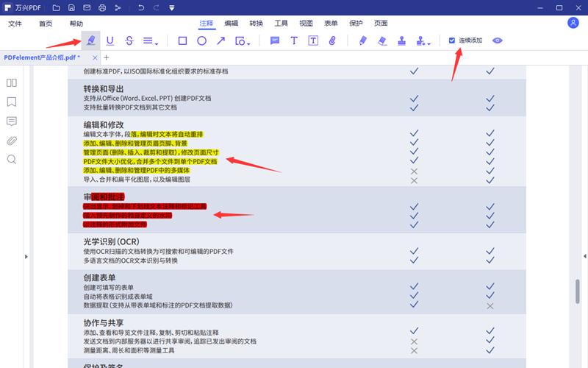
Task: Select the underline annotation tool
Action: pyautogui.click(x=110, y=40)
